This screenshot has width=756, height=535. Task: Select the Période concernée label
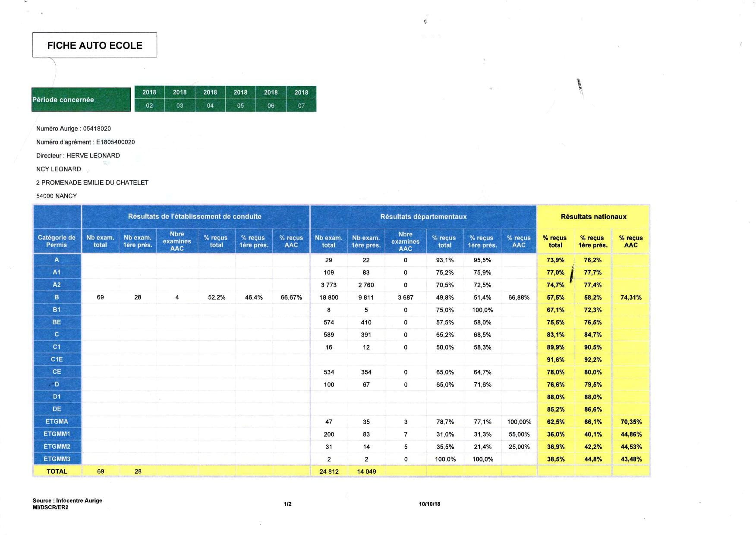pos(63,100)
